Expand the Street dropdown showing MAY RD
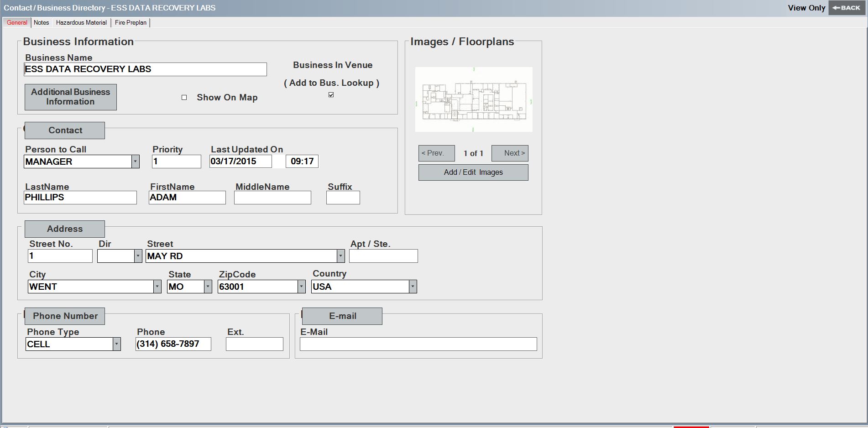This screenshot has height=428, width=868. click(340, 256)
